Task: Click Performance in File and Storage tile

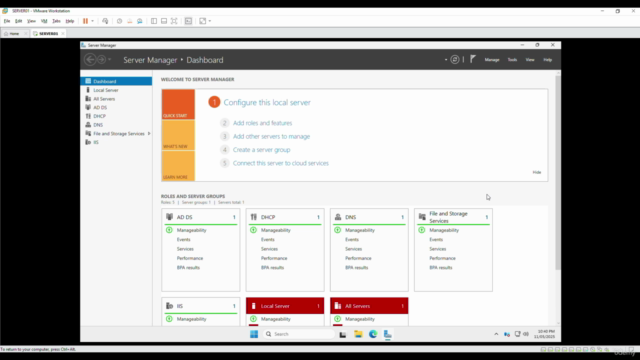Action: coord(442,258)
